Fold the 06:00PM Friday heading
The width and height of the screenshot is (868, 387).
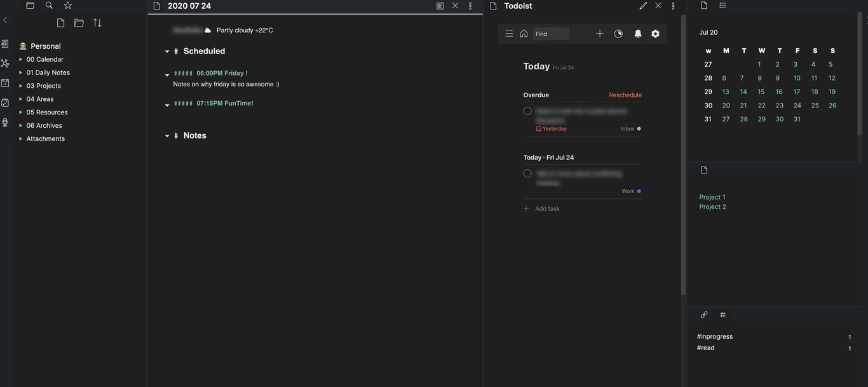pyautogui.click(x=167, y=75)
